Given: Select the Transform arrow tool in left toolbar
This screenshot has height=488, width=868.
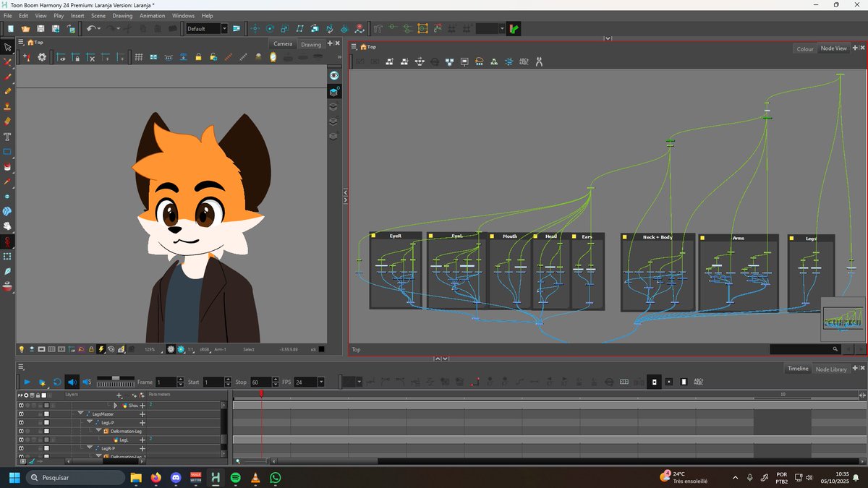Looking at the screenshot, I should [x=7, y=47].
